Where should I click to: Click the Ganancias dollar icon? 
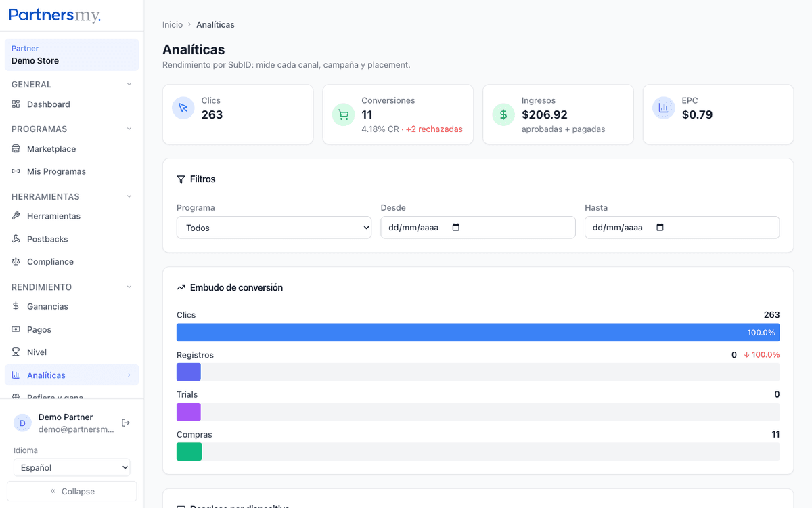click(x=16, y=306)
